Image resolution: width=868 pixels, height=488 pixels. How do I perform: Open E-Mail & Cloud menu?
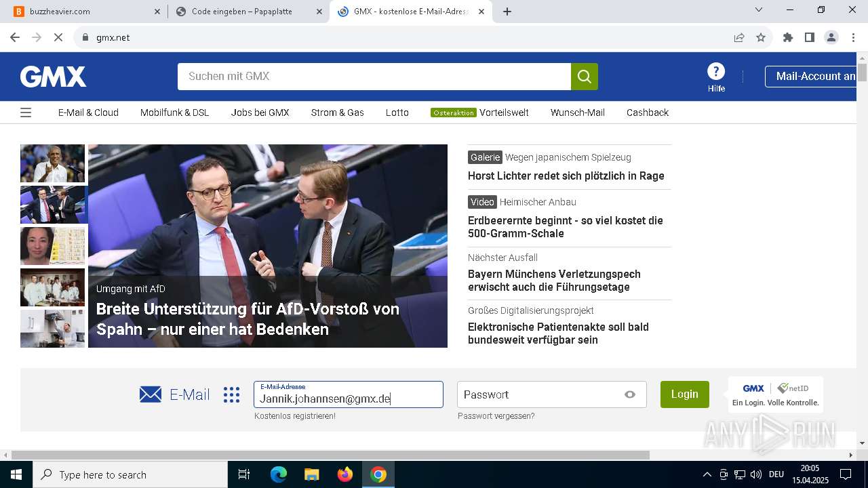pos(88,113)
